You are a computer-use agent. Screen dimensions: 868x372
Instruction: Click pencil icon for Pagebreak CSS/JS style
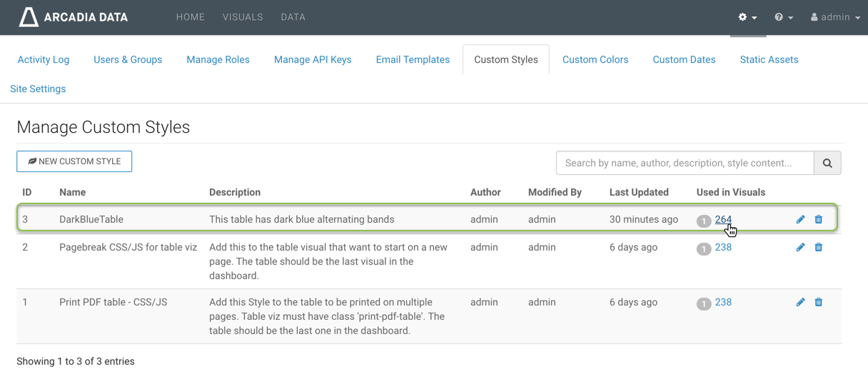(x=800, y=247)
